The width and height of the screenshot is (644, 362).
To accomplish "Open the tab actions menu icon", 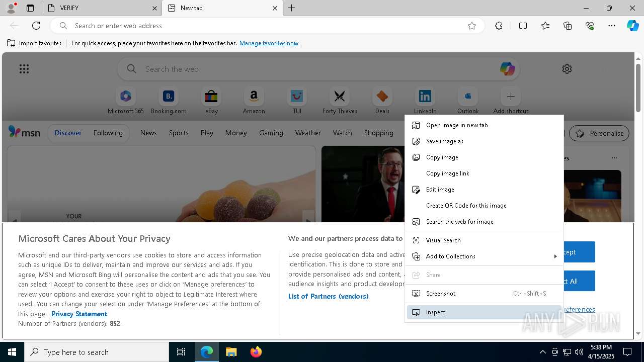I will coord(30,8).
